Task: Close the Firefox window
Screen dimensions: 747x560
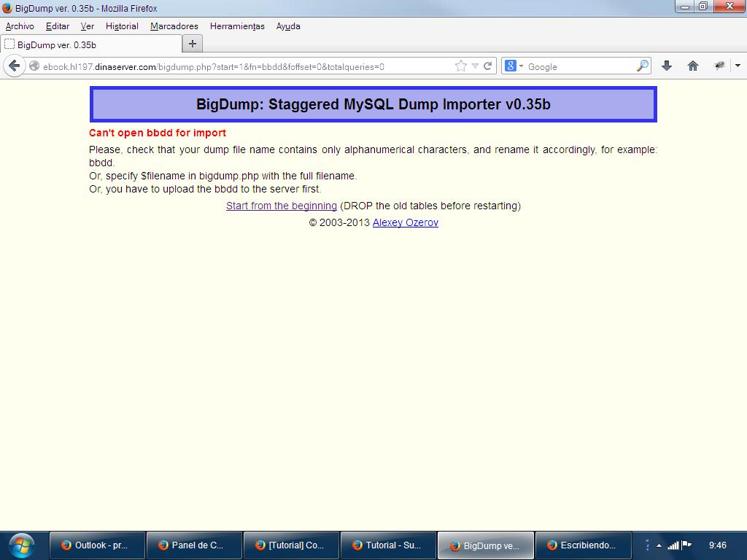Action: click(729, 7)
